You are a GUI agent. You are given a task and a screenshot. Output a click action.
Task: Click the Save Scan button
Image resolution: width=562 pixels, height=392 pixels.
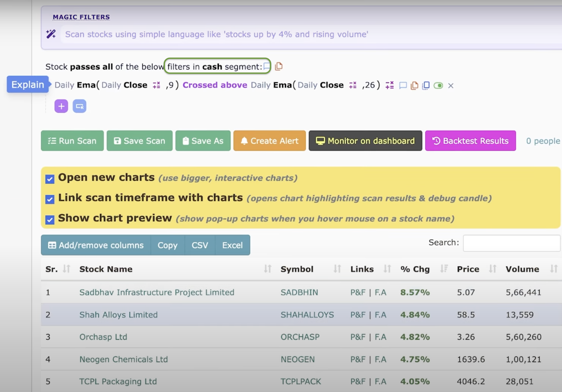[140, 141]
